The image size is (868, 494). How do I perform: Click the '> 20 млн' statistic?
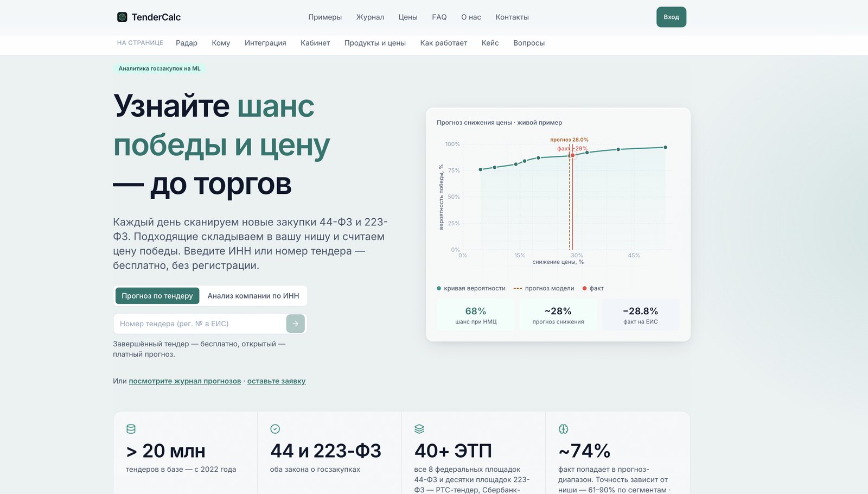click(x=166, y=451)
